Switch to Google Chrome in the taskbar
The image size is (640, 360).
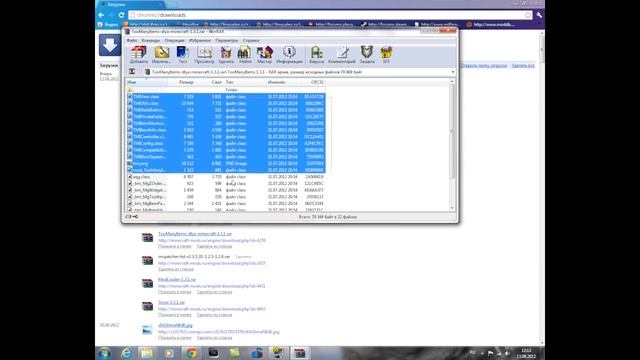click(x=191, y=353)
